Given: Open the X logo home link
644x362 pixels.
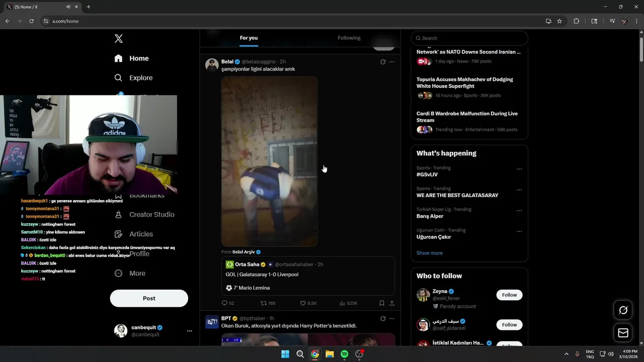Looking at the screenshot, I should click(118, 39).
